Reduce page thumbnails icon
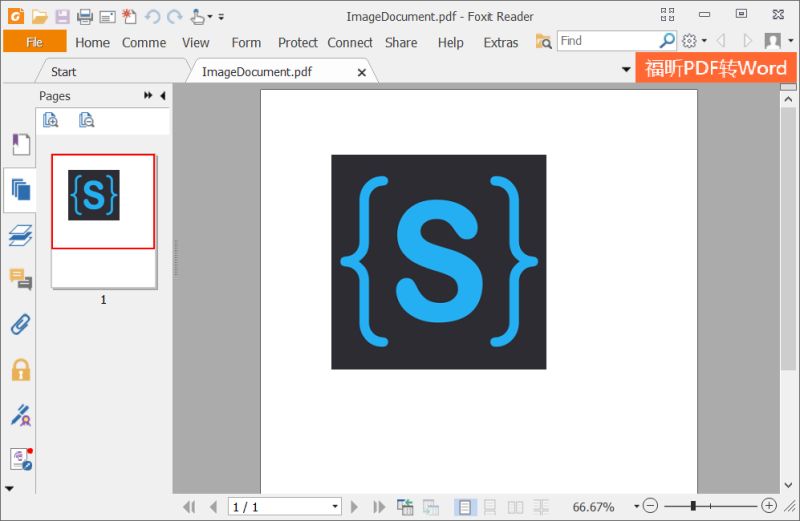The image size is (800, 521). click(86, 120)
